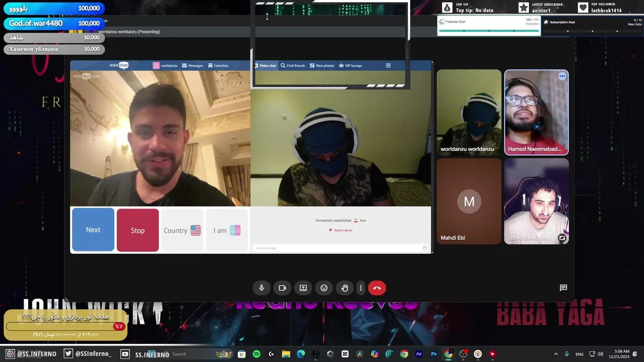
Task: Open the clock showing 5:58 AM
Action: point(619,354)
